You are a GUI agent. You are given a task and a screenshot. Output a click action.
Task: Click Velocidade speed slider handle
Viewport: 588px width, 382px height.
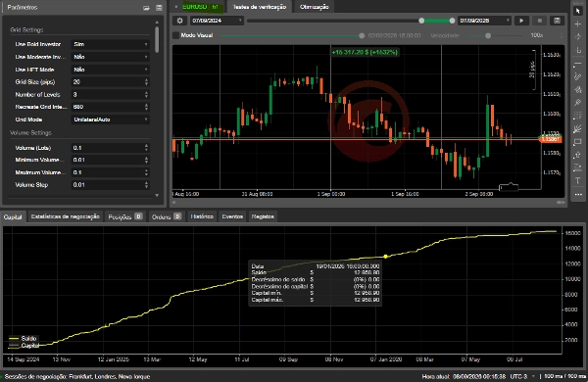[488, 35]
